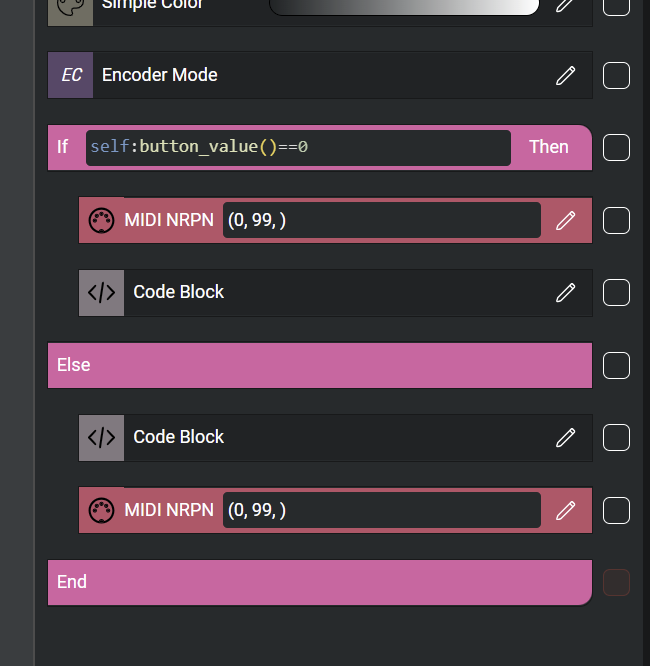Check the Encoder Mode selection checkbox
This screenshot has width=650, height=666.
[616, 75]
